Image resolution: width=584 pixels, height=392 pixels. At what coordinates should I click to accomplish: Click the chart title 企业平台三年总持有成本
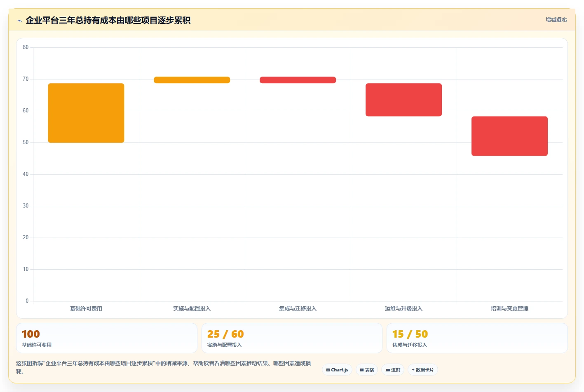coord(108,20)
